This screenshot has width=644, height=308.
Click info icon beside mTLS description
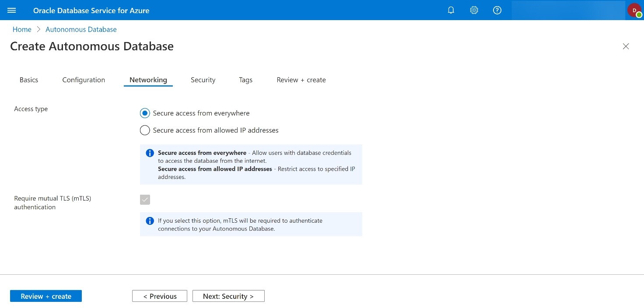[150, 221]
